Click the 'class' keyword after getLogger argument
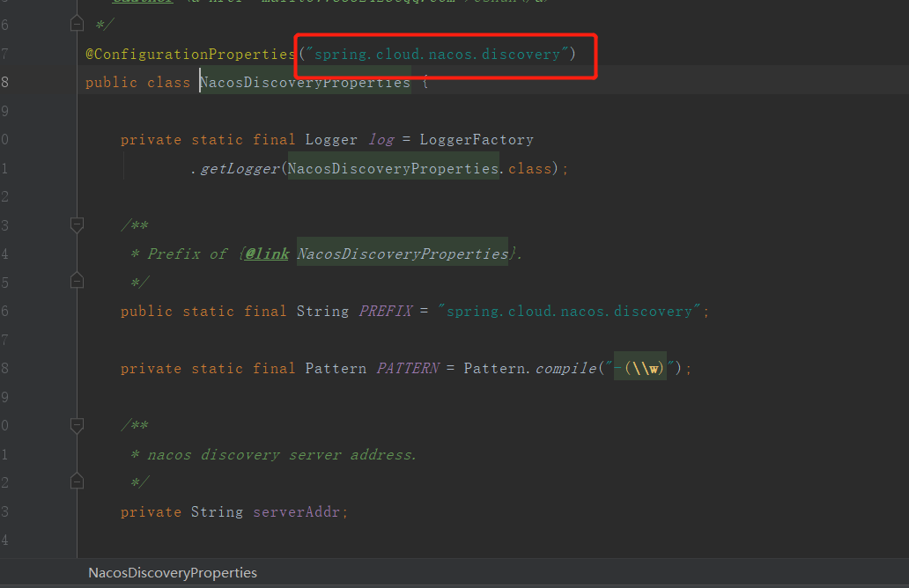The width and height of the screenshot is (909, 588). 530,169
